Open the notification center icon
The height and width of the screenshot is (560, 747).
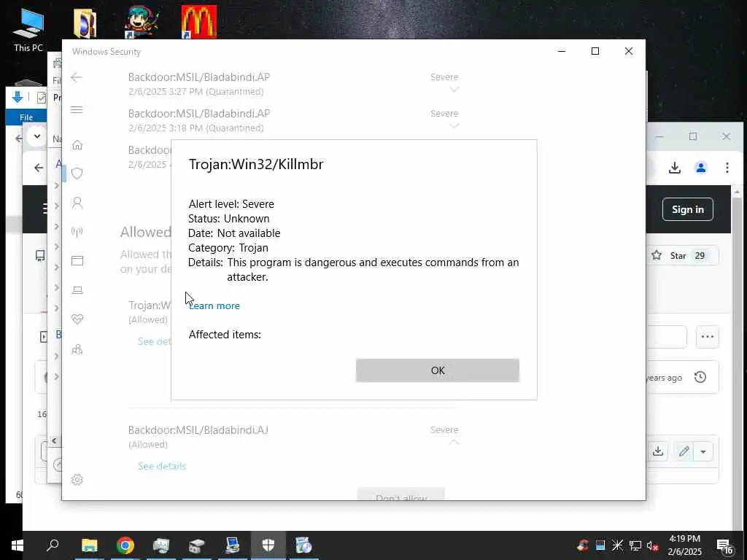[724, 547]
